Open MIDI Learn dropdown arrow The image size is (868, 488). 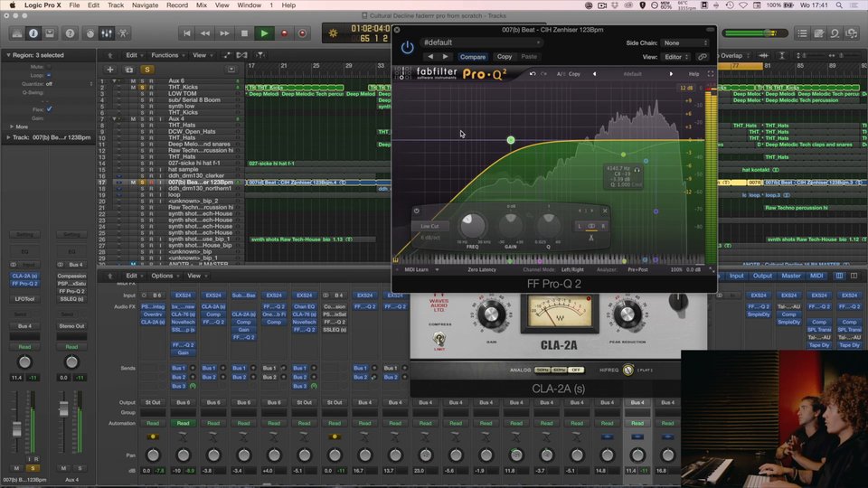click(x=437, y=269)
